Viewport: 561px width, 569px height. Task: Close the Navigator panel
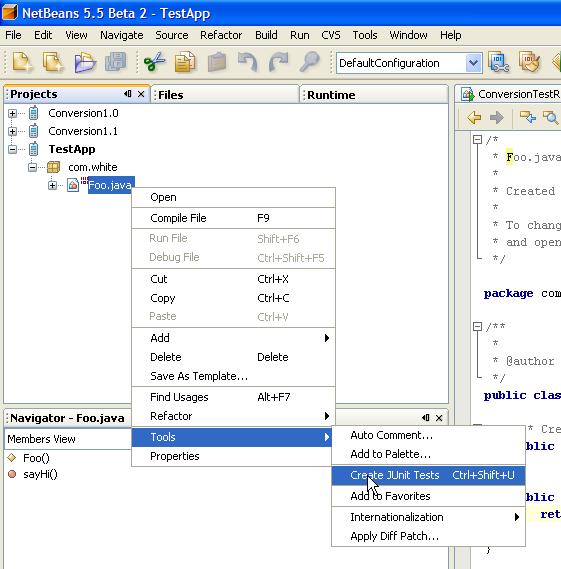click(439, 418)
